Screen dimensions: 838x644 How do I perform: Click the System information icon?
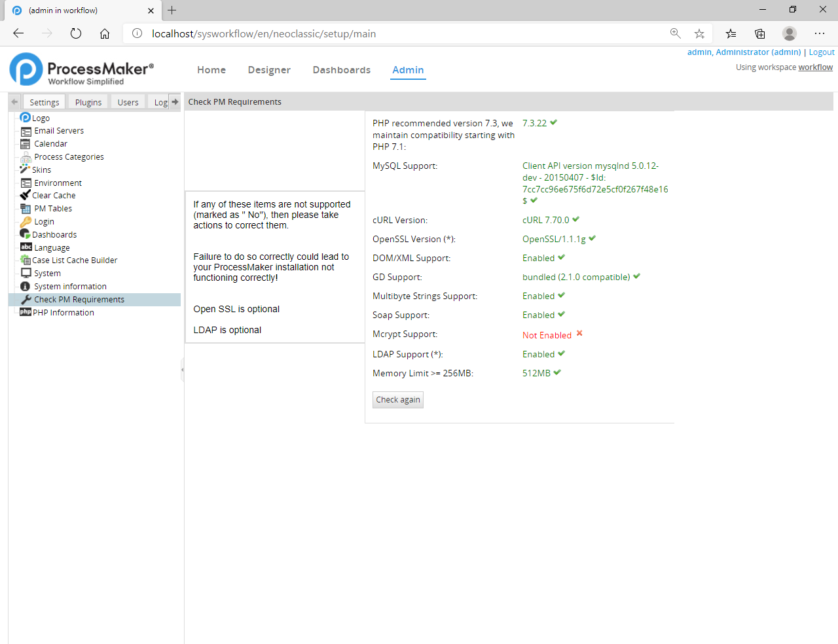[26, 286]
